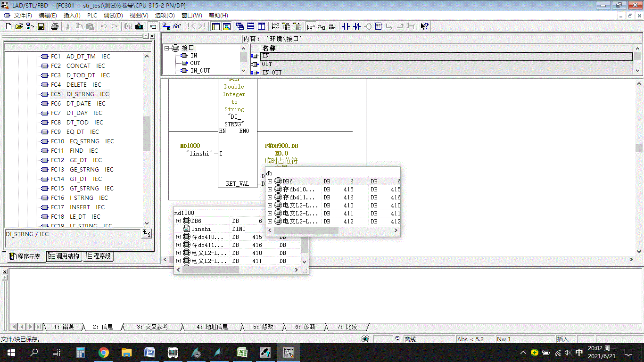Screen dimensions: 644x362
Task: Insert an output coil element
Action: [x=368, y=26]
